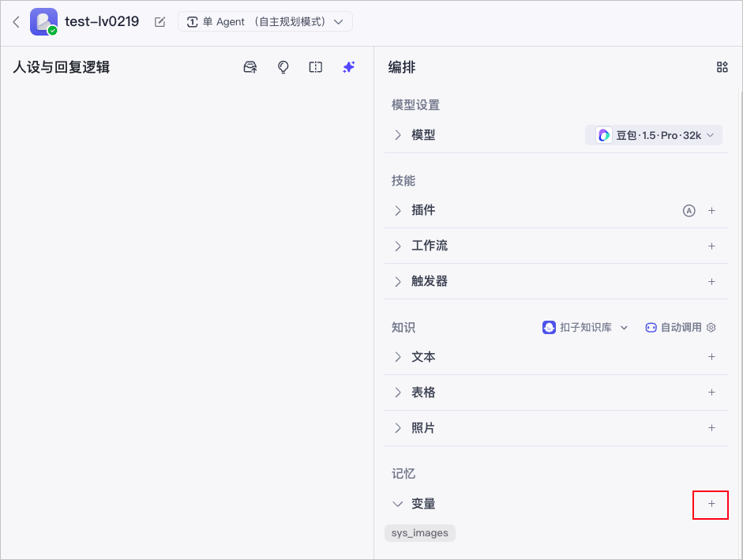
Task: Add a 工作流 with plus icon
Action: [711, 246]
